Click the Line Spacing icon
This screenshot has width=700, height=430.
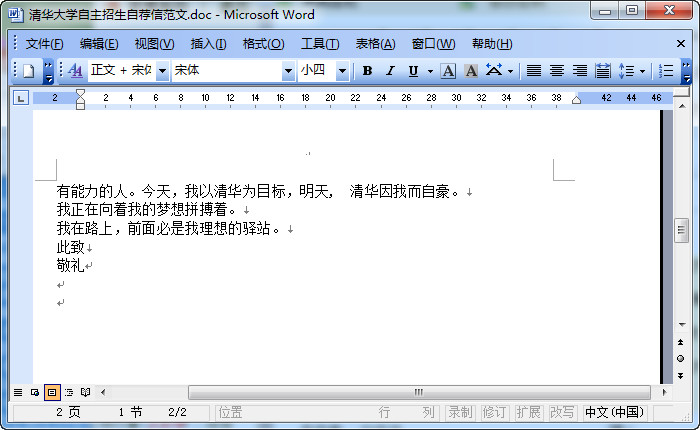pos(626,71)
